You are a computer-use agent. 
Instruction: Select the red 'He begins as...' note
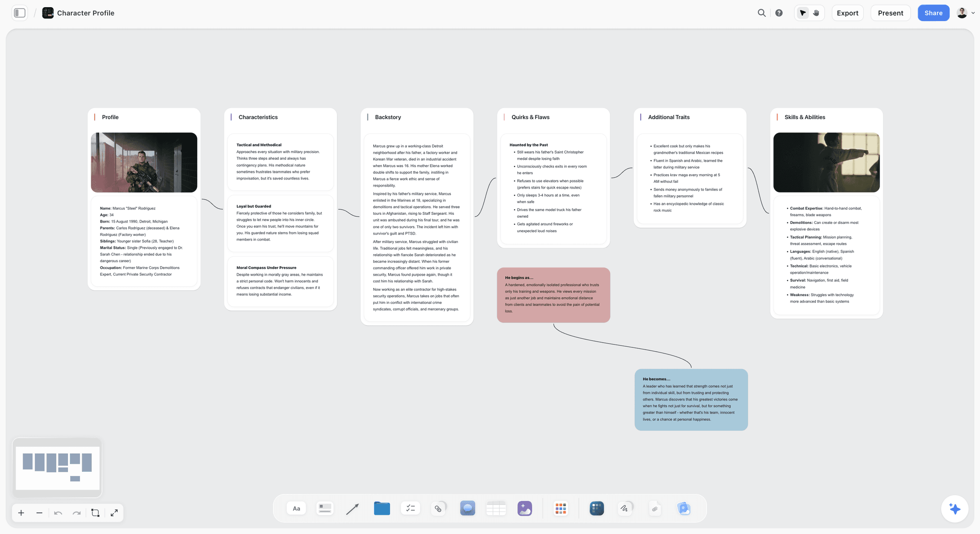[x=554, y=295]
